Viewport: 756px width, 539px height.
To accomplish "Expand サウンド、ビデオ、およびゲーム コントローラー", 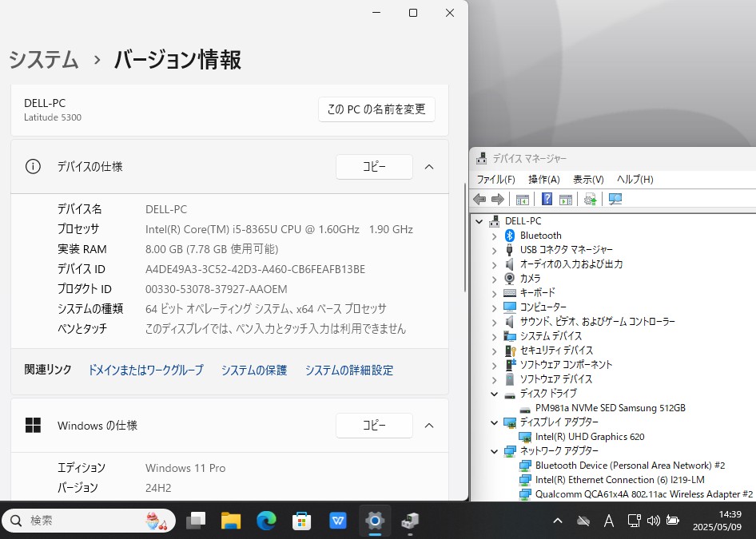I will (494, 323).
